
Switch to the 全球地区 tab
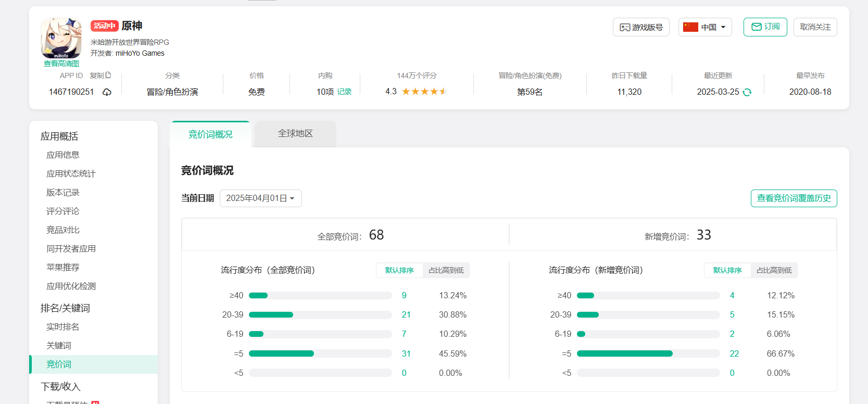[x=295, y=134]
